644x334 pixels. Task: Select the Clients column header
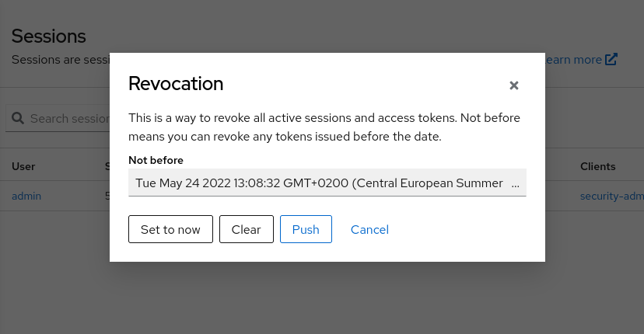pos(597,166)
